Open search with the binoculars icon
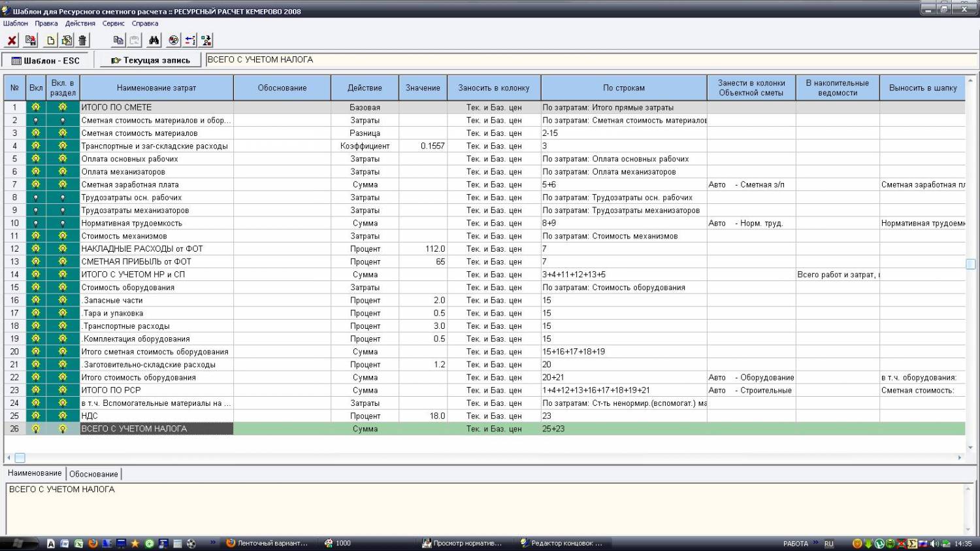This screenshot has width=980, height=551. click(x=154, y=41)
